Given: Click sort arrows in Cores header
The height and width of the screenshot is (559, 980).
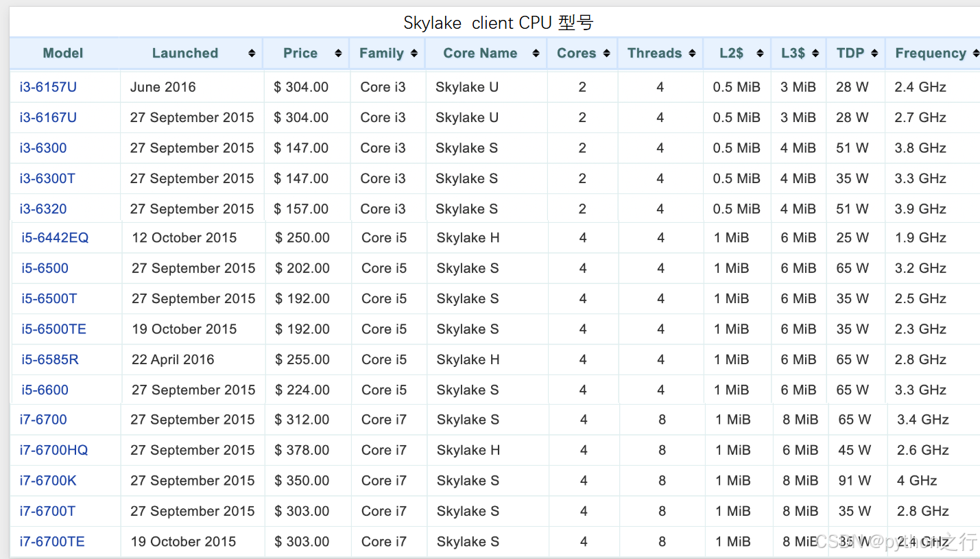Looking at the screenshot, I should point(606,53).
